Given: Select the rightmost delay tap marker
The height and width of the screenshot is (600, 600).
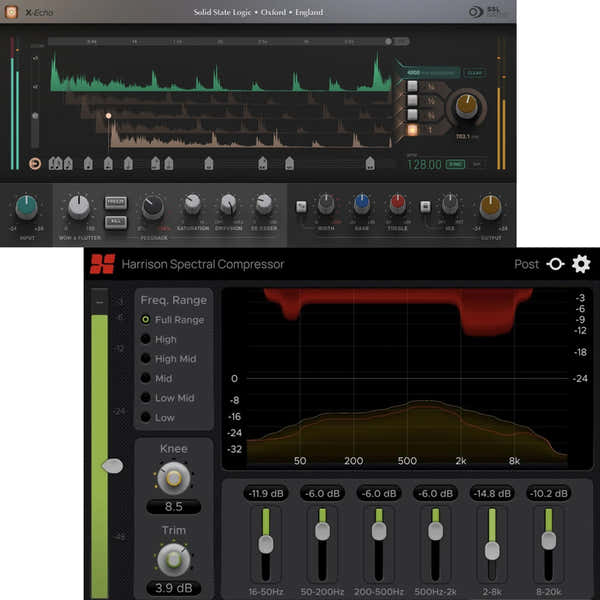Looking at the screenshot, I should [370, 164].
